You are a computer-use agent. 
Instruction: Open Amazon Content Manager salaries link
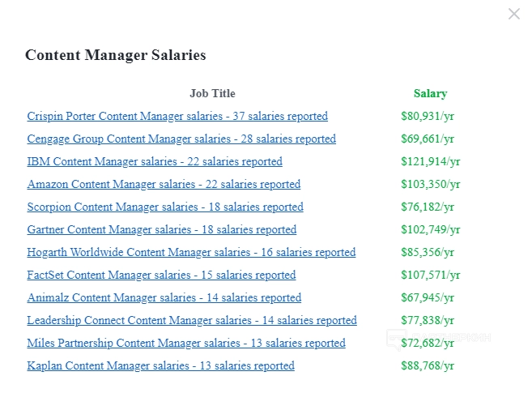click(x=164, y=185)
